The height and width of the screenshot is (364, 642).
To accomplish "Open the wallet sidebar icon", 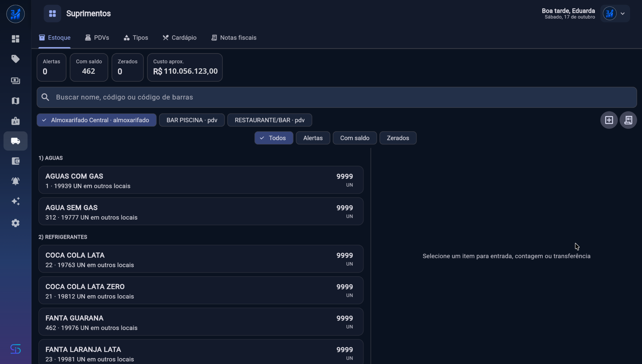I will [16, 161].
